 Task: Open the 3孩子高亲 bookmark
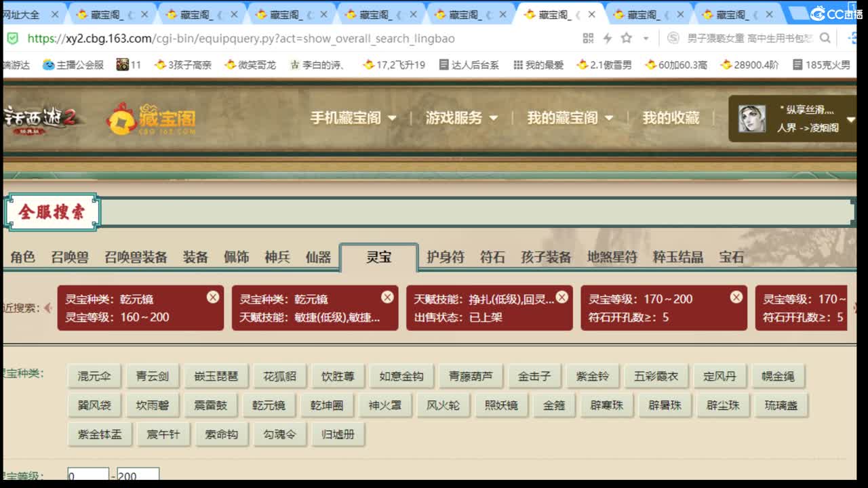183,65
